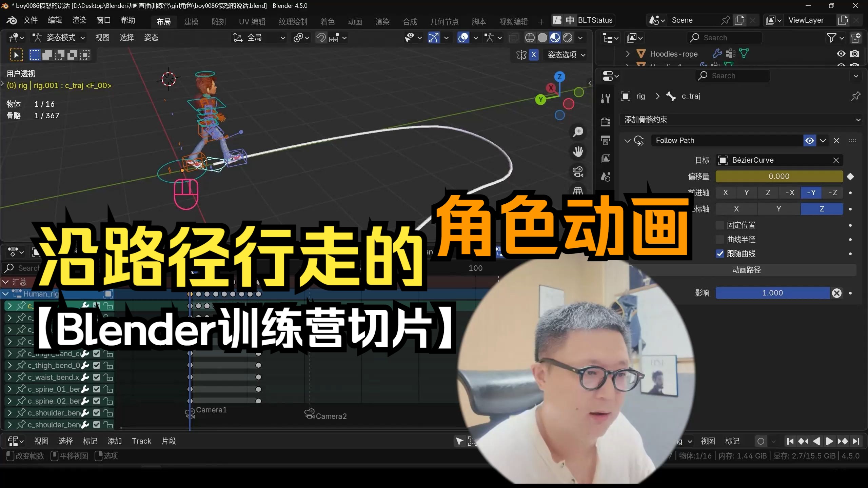
Task: Open the View Layer properties tab
Action: click(x=606, y=158)
